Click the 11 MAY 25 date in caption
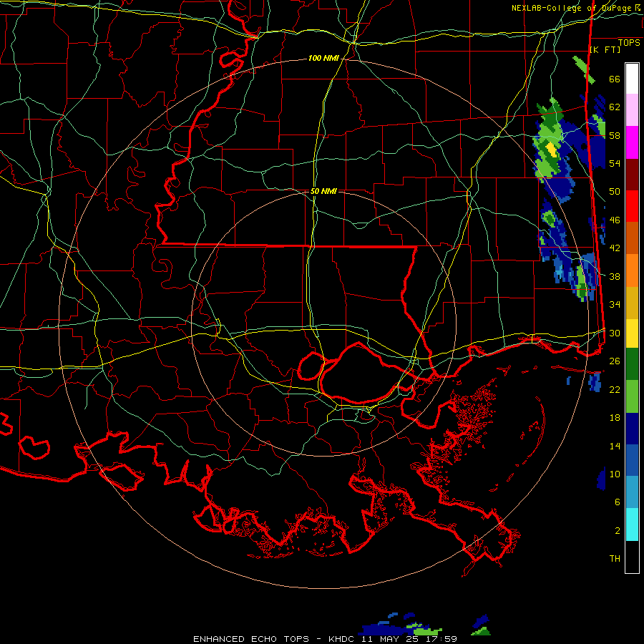 coord(390,639)
